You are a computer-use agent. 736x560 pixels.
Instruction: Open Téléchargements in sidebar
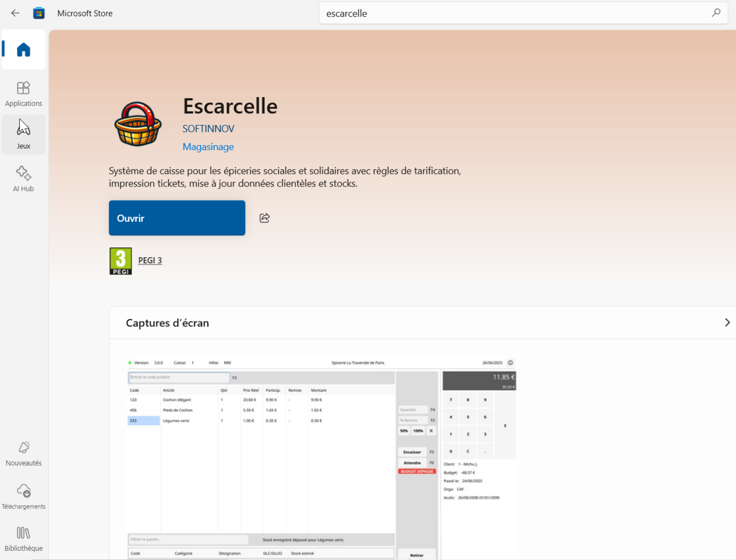(x=24, y=497)
